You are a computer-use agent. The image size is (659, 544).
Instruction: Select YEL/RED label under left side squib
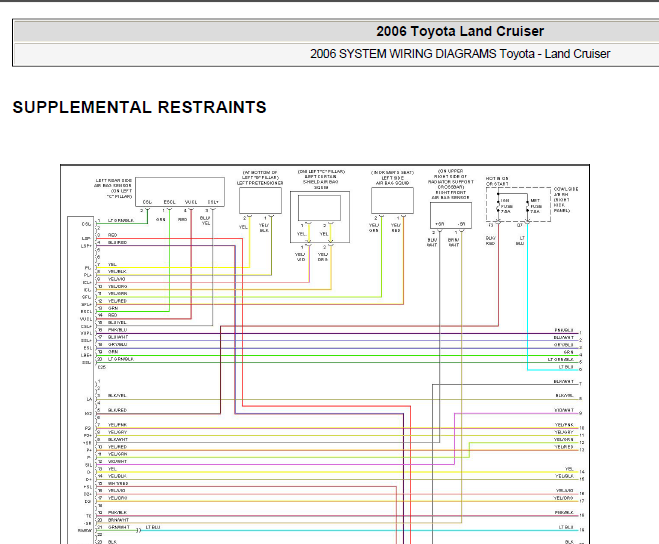pyautogui.click(x=395, y=227)
